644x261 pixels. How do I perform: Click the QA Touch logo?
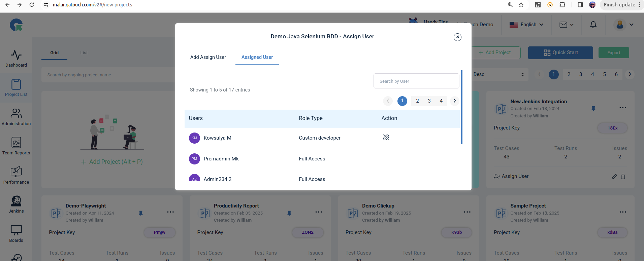pos(16,25)
